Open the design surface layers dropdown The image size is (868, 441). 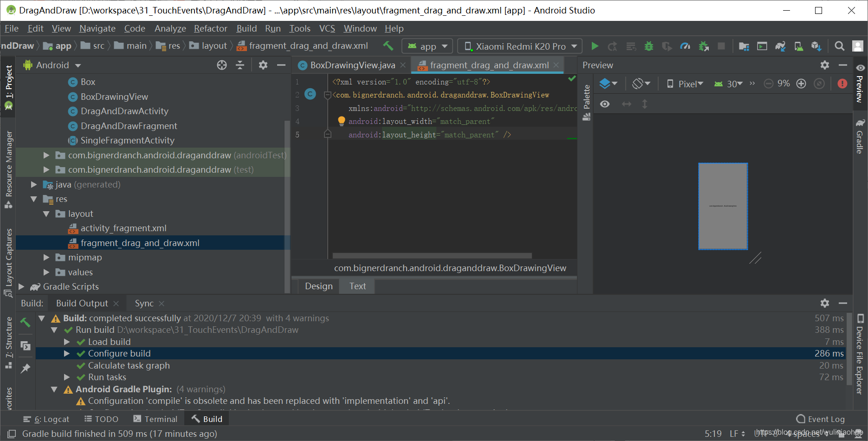pyautogui.click(x=608, y=84)
